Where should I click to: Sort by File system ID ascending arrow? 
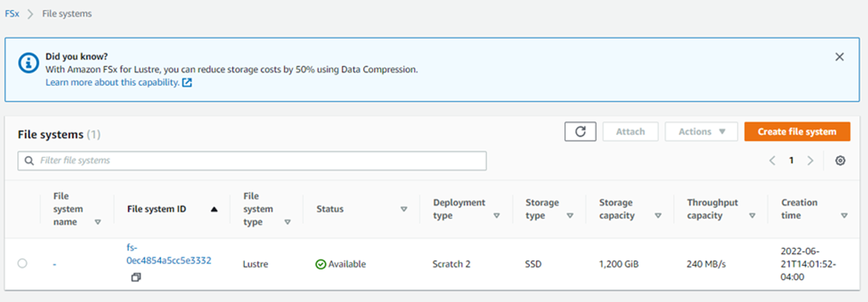(214, 209)
